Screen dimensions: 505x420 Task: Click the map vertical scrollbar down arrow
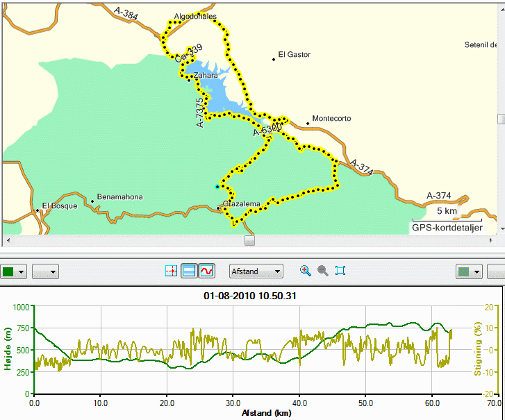tap(502, 229)
